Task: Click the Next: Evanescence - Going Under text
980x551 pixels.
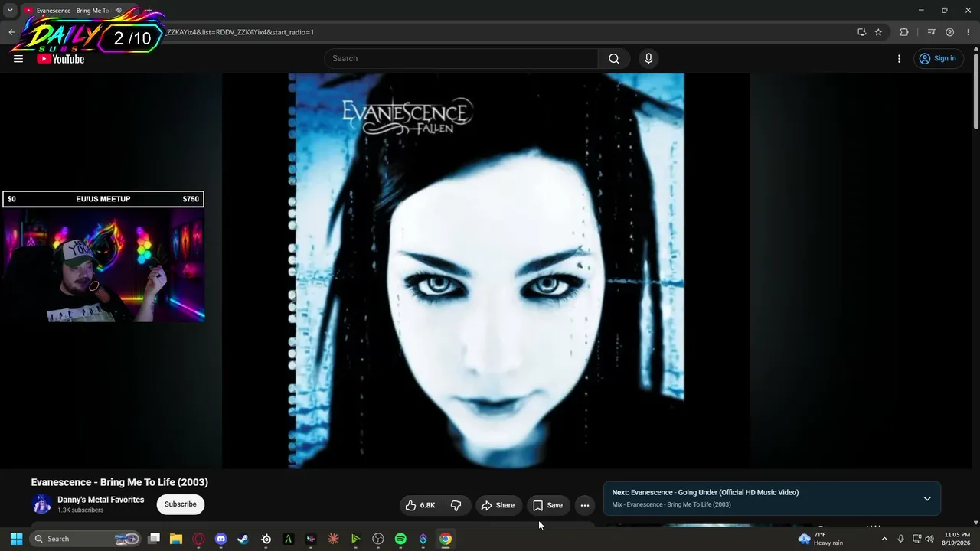Action: (x=705, y=493)
